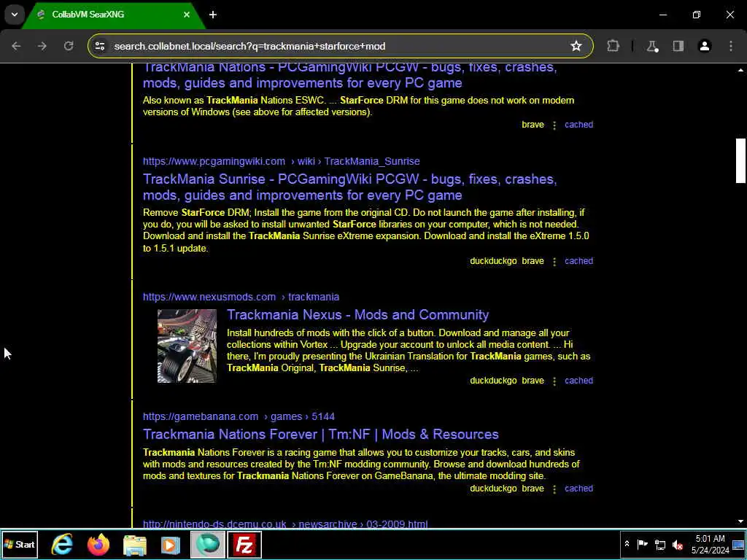Open a new tab

[x=213, y=15]
